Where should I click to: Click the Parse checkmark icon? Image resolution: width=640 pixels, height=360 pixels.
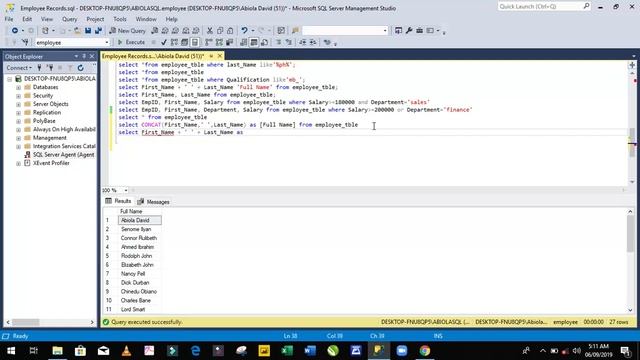coord(164,42)
